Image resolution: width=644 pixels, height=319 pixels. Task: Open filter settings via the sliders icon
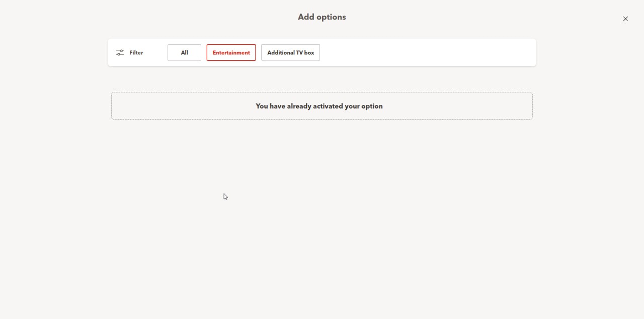click(120, 53)
